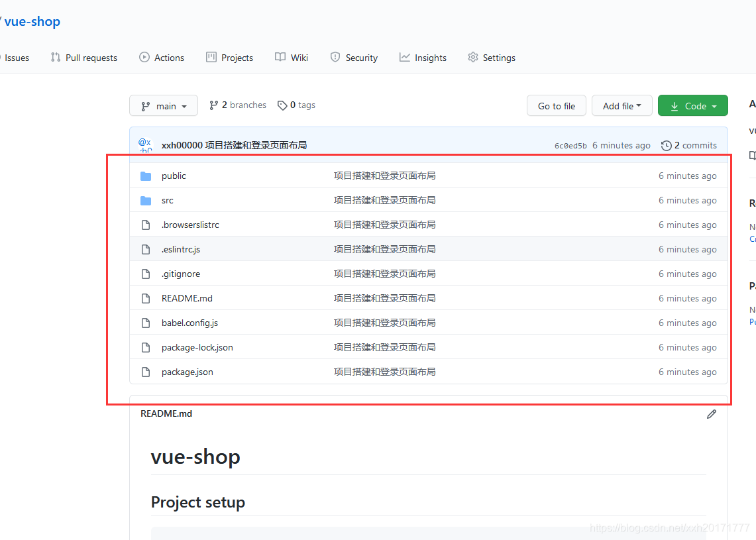Image resolution: width=756 pixels, height=540 pixels.
Task: Click the 'Project setup' heading in README
Action: tap(198, 502)
